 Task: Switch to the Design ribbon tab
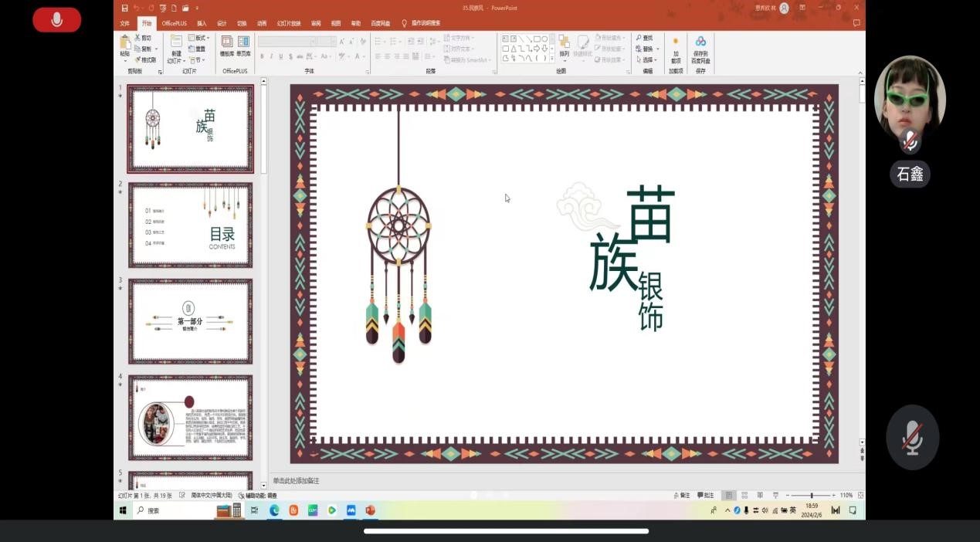tap(222, 23)
